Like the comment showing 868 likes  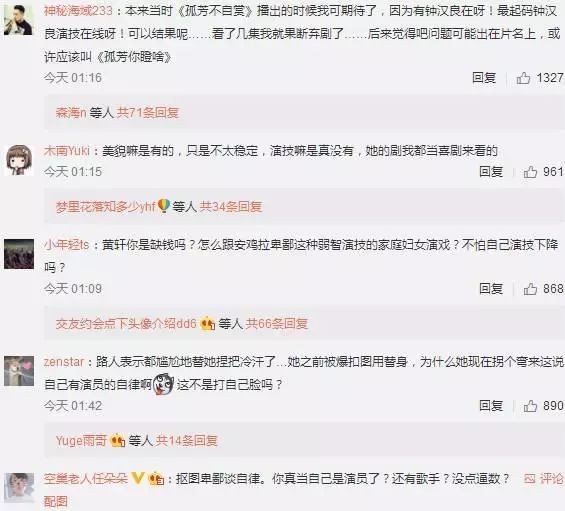(x=530, y=289)
